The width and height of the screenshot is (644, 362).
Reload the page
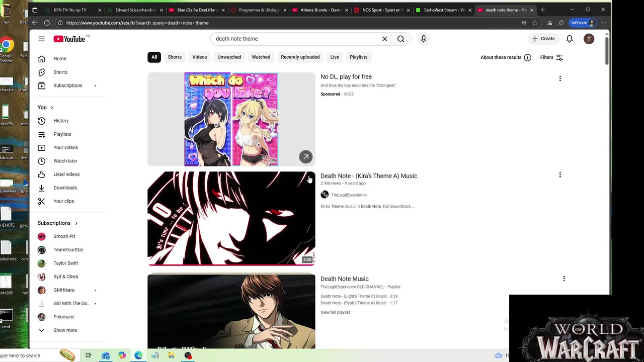coord(47,23)
